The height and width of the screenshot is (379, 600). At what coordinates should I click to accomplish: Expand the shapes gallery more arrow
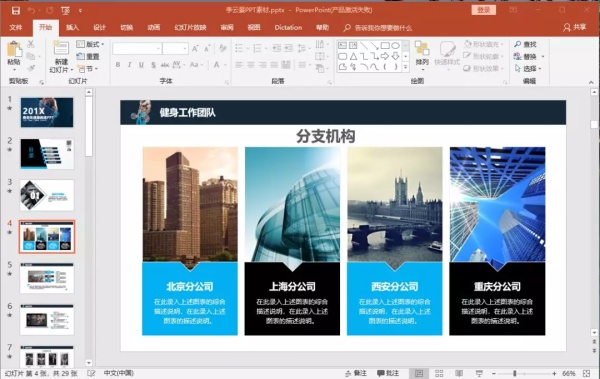click(x=406, y=67)
